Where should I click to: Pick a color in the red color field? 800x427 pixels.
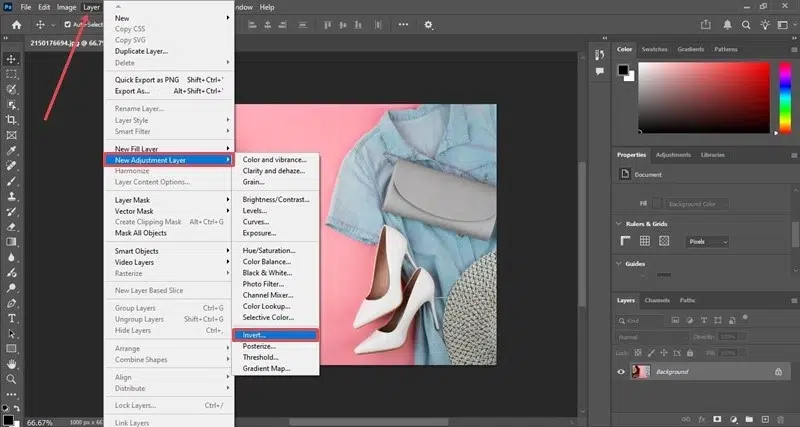pyautogui.click(x=704, y=97)
